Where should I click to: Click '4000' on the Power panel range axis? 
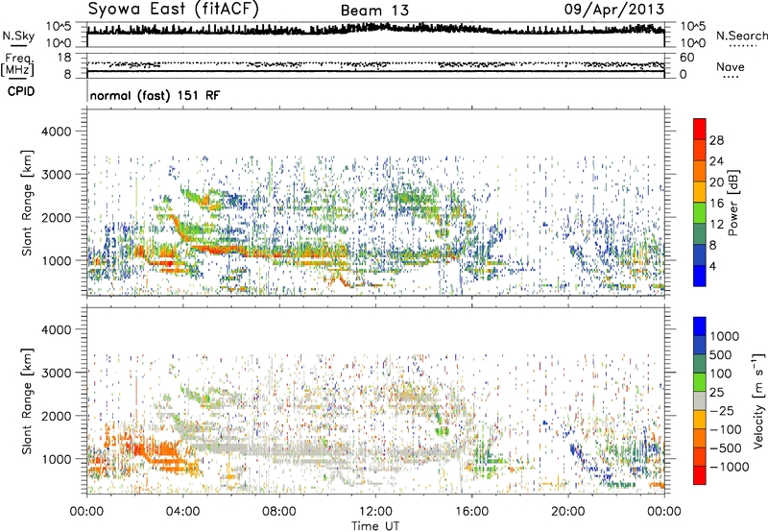click(x=56, y=132)
